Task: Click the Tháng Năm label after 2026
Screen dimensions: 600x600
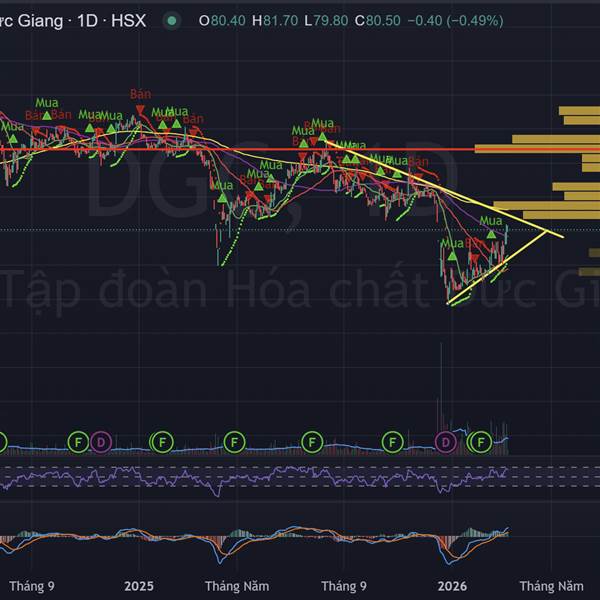Action: pos(551,586)
